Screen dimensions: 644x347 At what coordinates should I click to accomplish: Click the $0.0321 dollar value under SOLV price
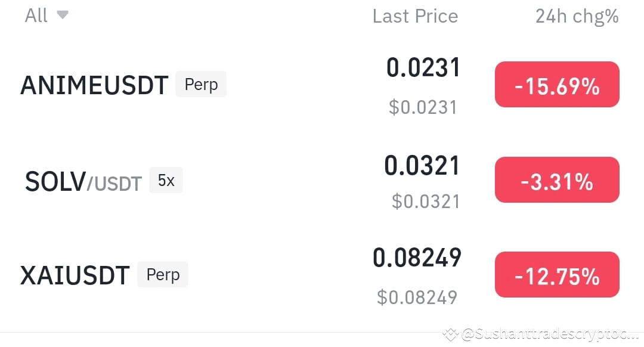[426, 202]
